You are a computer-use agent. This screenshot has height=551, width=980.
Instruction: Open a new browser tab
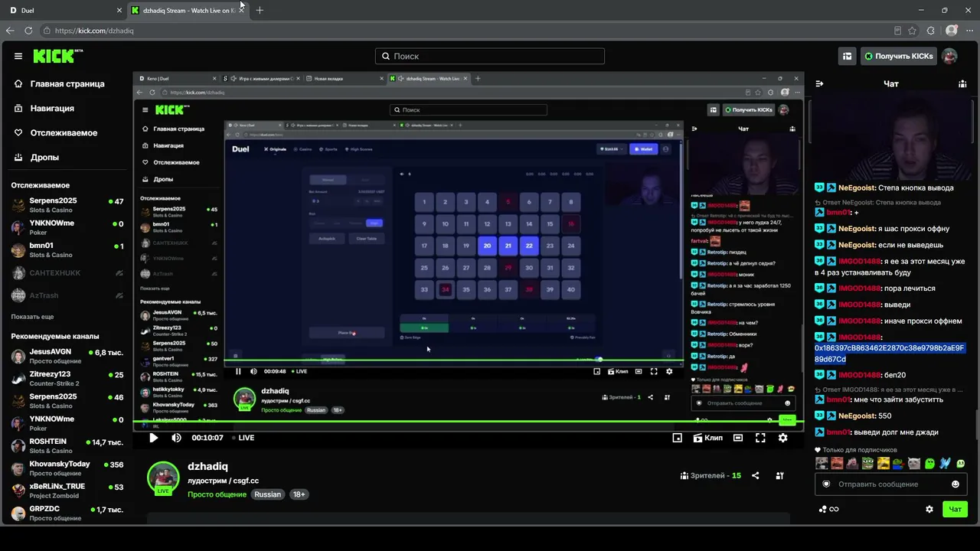pyautogui.click(x=260, y=11)
